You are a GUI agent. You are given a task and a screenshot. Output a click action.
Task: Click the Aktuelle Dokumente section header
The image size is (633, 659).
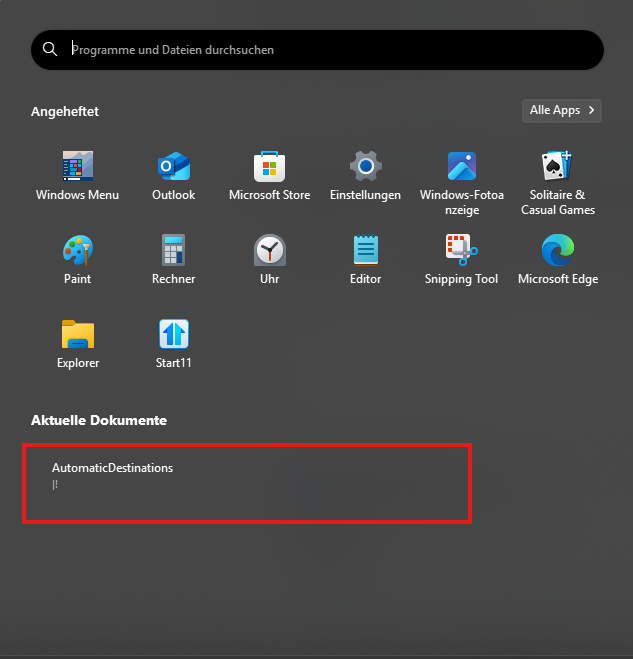point(99,420)
